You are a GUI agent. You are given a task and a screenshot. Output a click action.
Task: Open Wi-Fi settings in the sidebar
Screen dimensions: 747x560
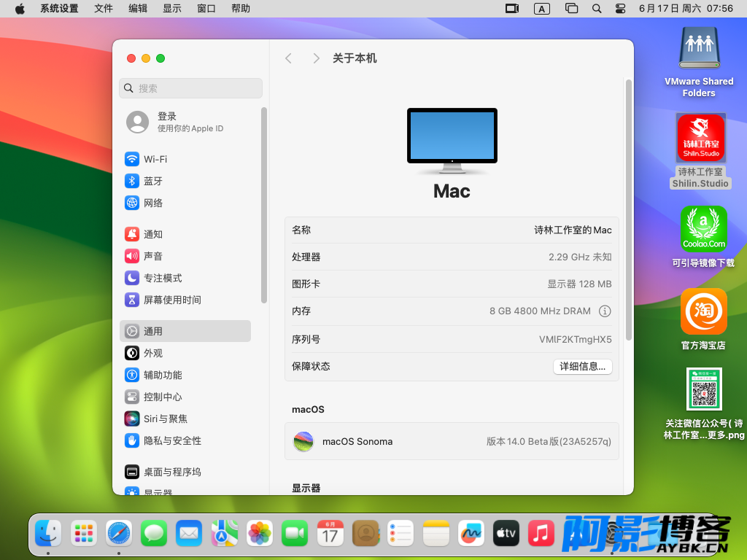[x=185, y=159]
